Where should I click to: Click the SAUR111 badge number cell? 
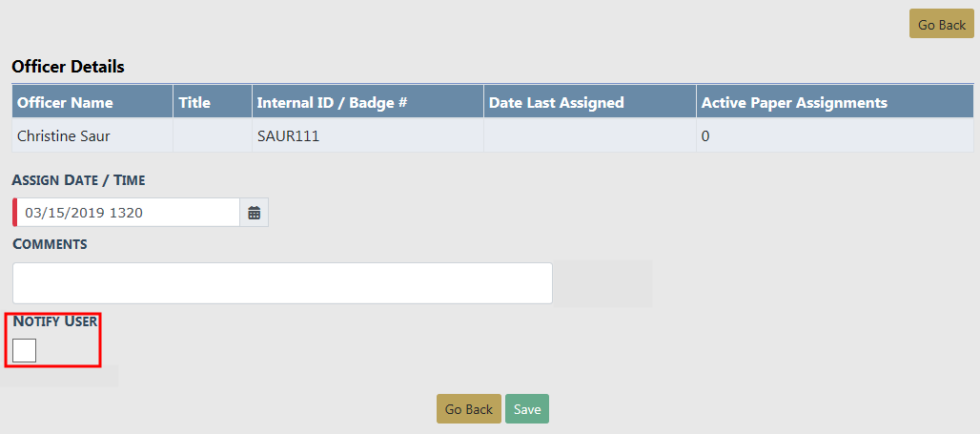tap(288, 136)
